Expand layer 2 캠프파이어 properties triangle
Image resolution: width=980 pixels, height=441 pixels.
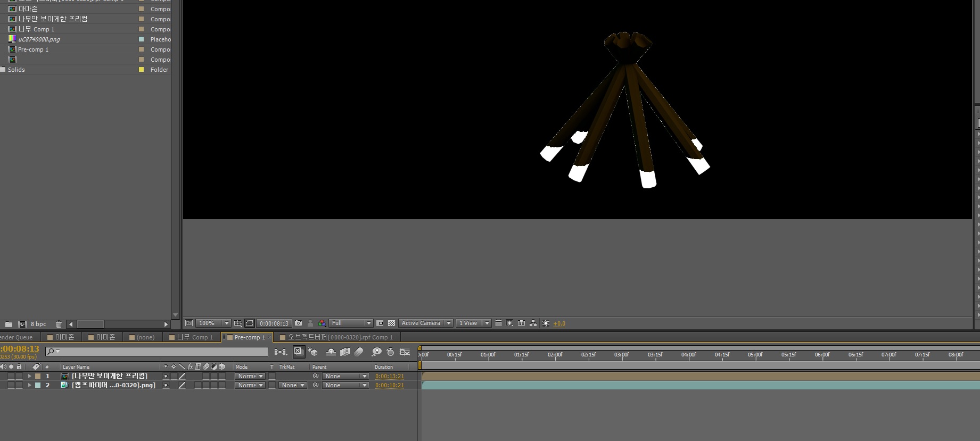[29, 385]
